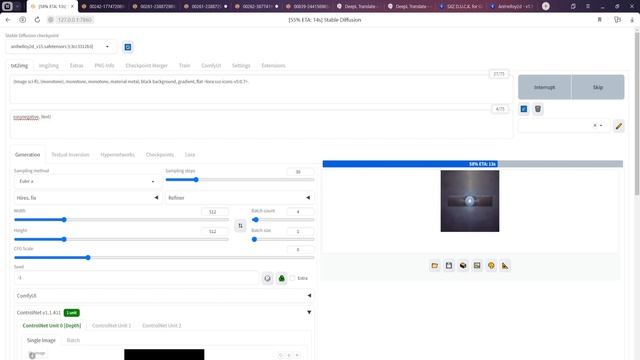Switch to the img2img tab
640x360 pixels.
coord(49,66)
